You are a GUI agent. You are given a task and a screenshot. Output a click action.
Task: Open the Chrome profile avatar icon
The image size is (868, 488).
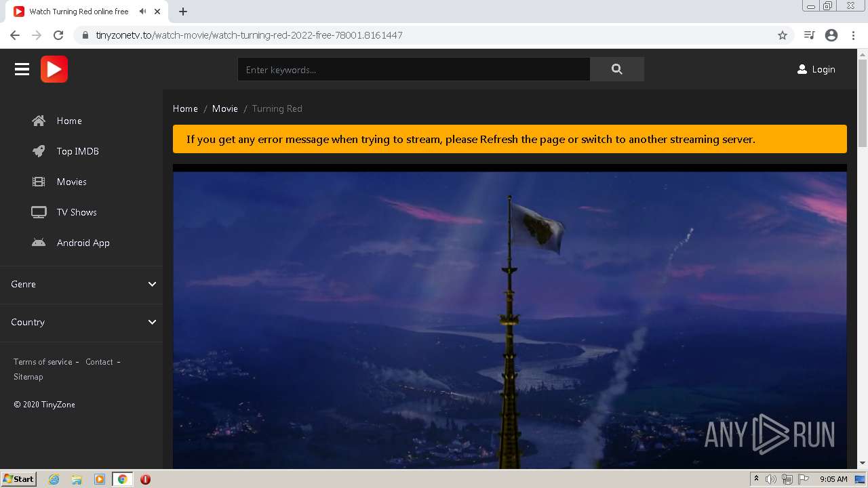click(831, 35)
